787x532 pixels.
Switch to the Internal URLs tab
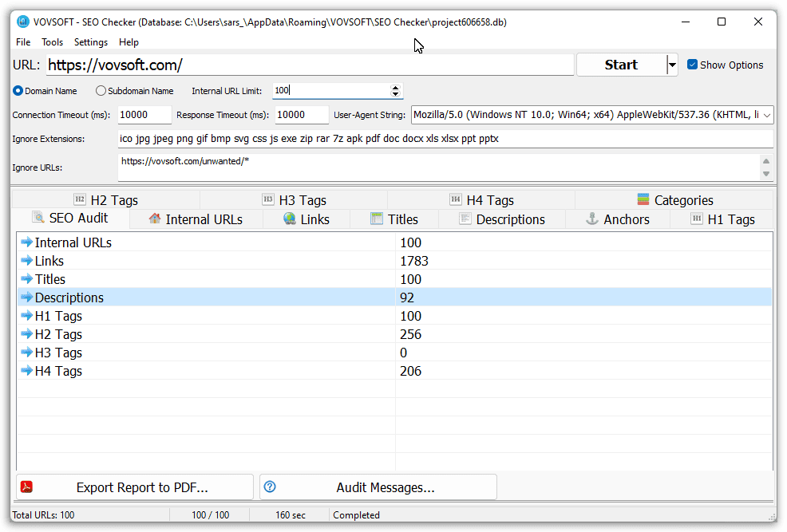pos(196,219)
